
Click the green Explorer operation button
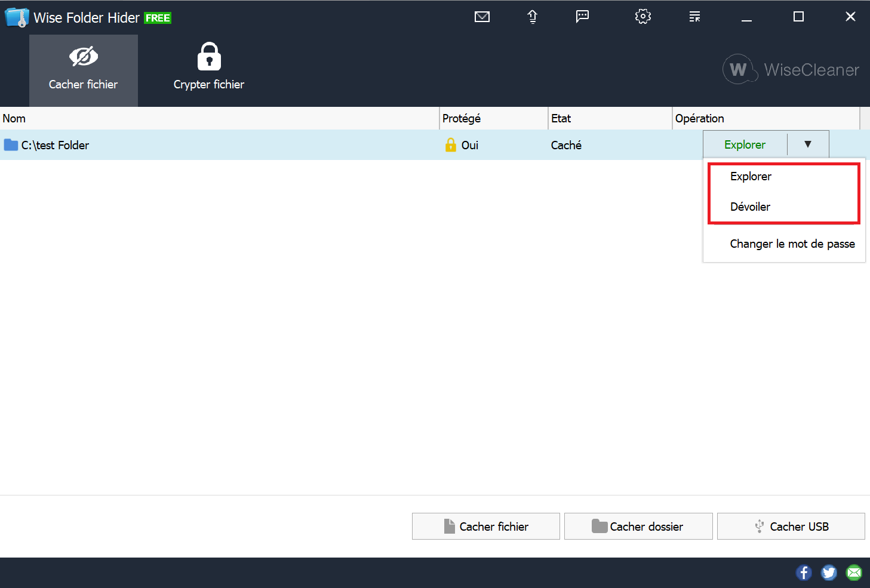[745, 144]
